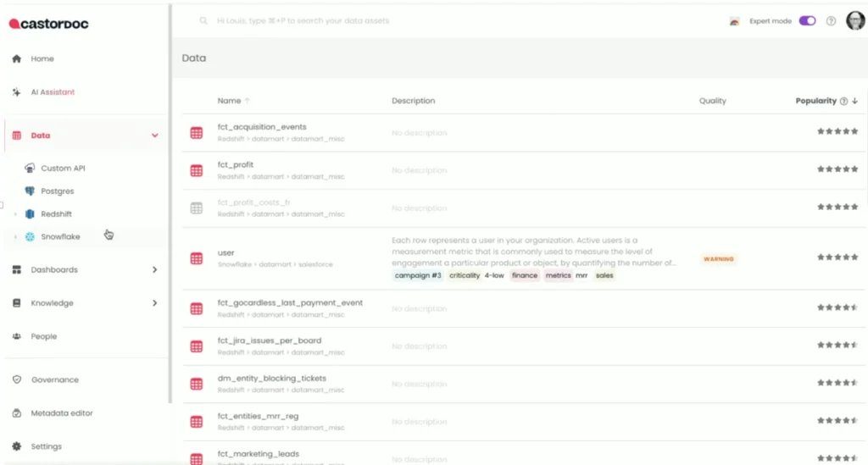Click the Description column header
The width and height of the screenshot is (868, 465).
pyautogui.click(x=414, y=101)
